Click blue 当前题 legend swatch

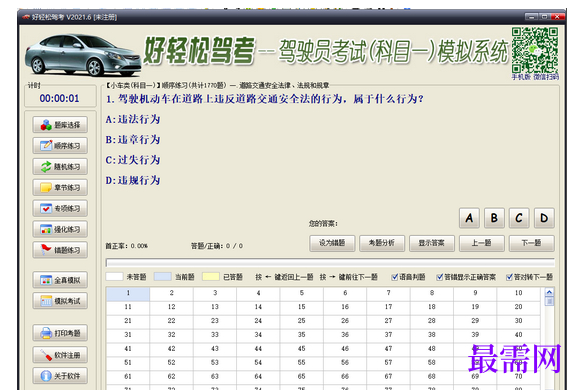point(162,276)
